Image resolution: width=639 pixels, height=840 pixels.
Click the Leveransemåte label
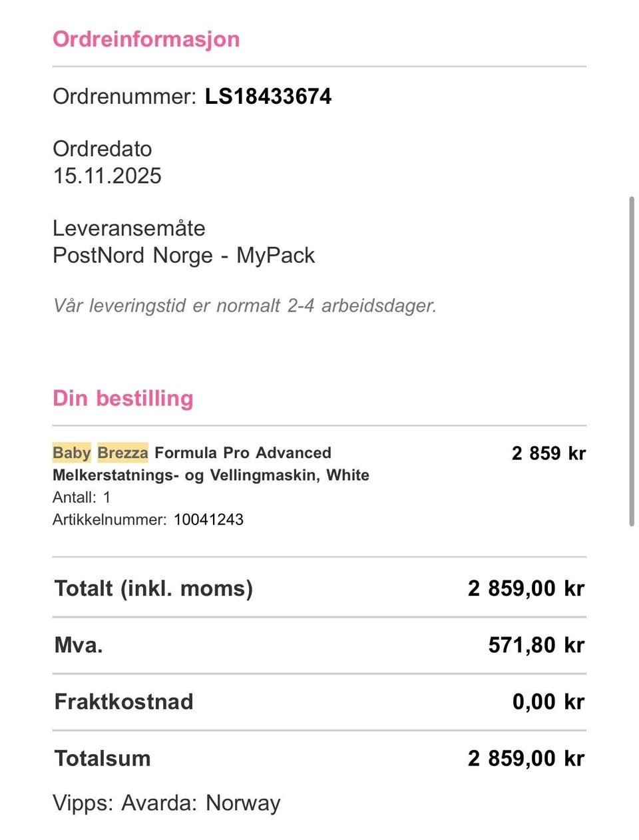(x=128, y=228)
